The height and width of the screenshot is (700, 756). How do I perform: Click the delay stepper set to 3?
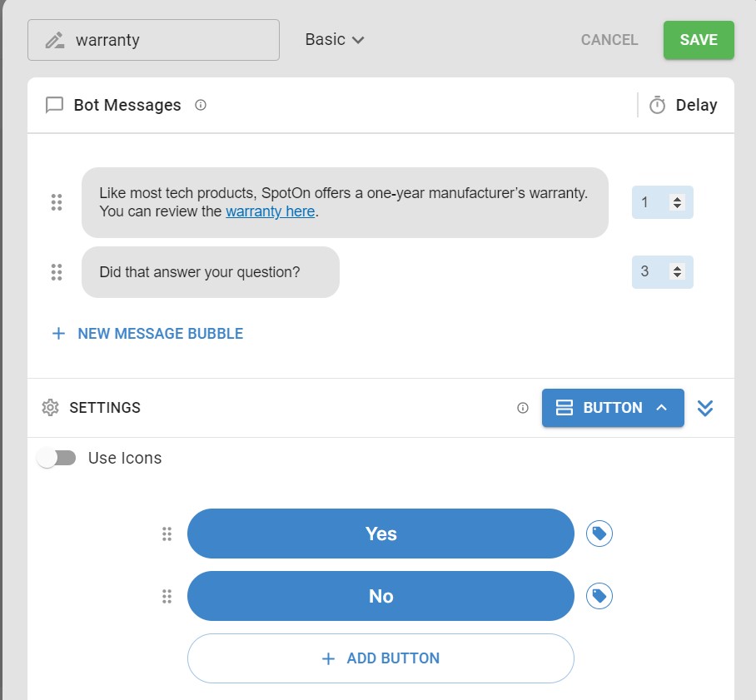(663, 272)
